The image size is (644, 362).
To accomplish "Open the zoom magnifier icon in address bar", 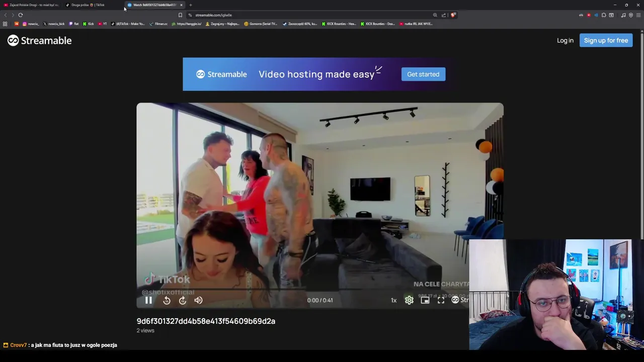I will [435, 15].
